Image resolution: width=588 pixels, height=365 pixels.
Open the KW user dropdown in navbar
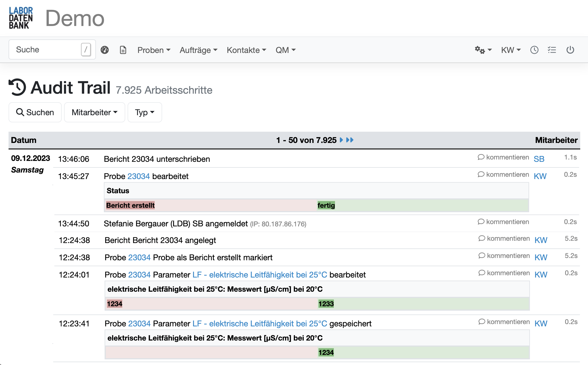(x=511, y=50)
